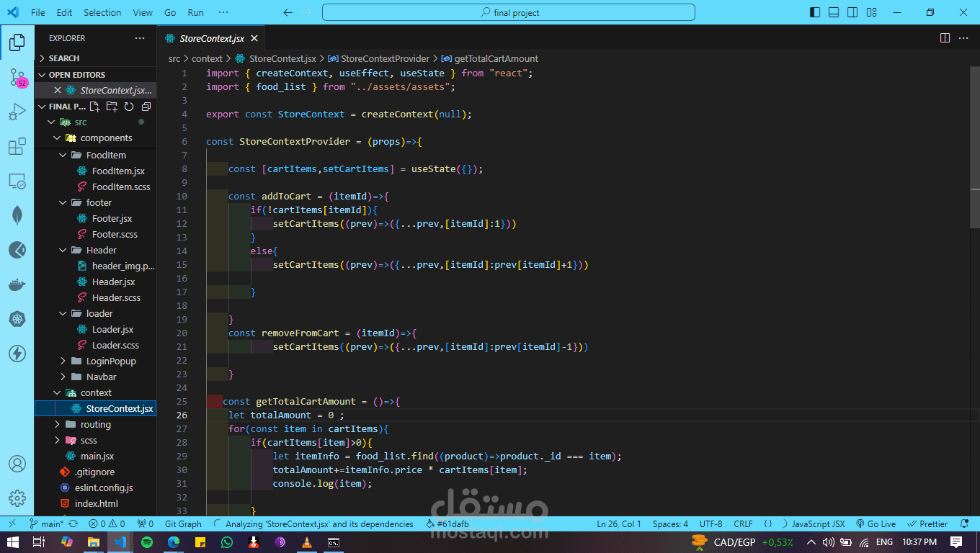Open the Customize Layout icon
980x553 pixels.
click(x=872, y=12)
